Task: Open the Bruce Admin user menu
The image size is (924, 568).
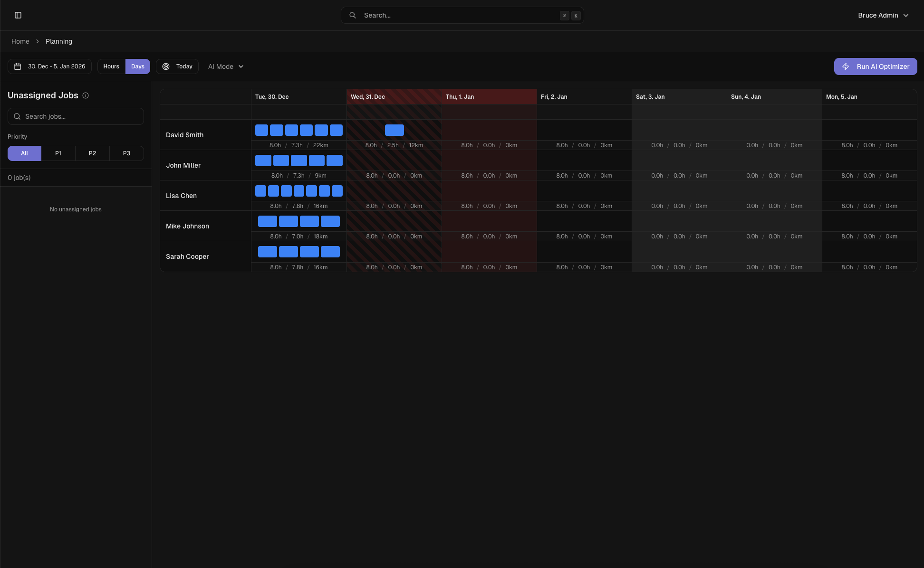Action: click(x=883, y=15)
